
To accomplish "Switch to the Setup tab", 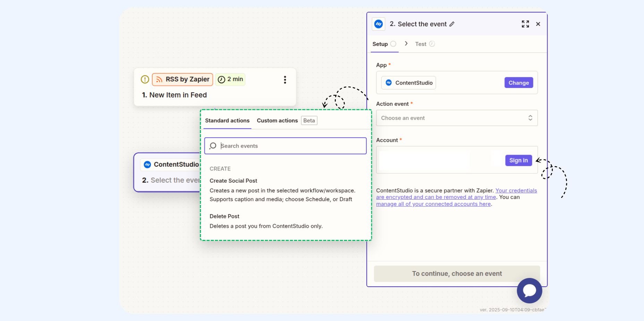I will coord(380,44).
